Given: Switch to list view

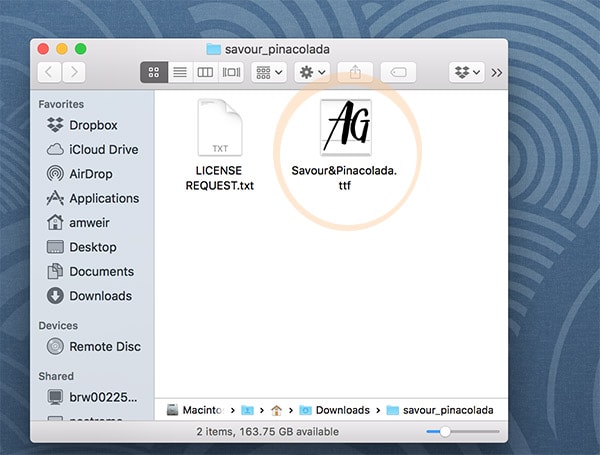Looking at the screenshot, I should tap(180, 72).
